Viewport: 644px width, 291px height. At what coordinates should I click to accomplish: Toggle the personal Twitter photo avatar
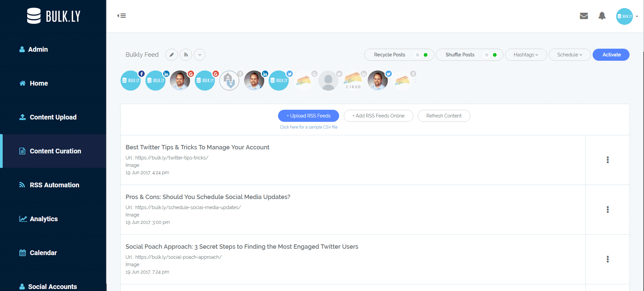[378, 81]
